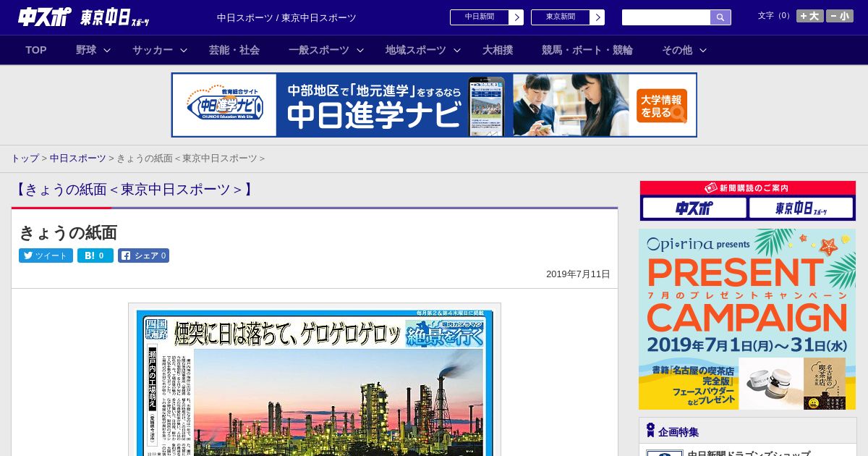The width and height of the screenshot is (868, 456).
Task: Click the 中スポ logo in header
Action: tap(45, 17)
